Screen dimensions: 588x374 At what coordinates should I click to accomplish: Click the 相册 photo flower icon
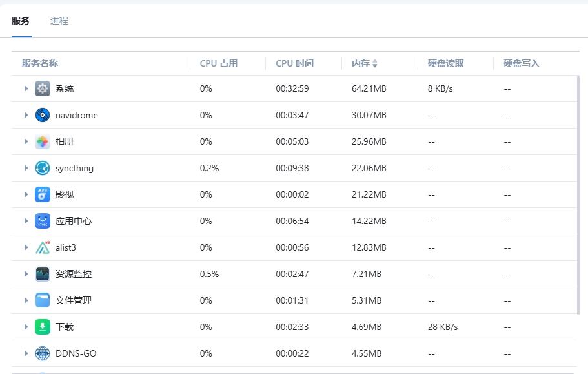[43, 142]
